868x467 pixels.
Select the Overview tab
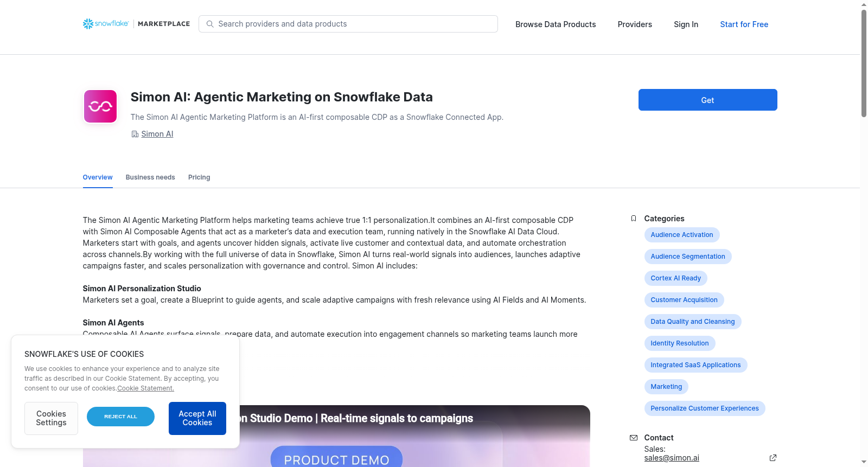pos(98,177)
